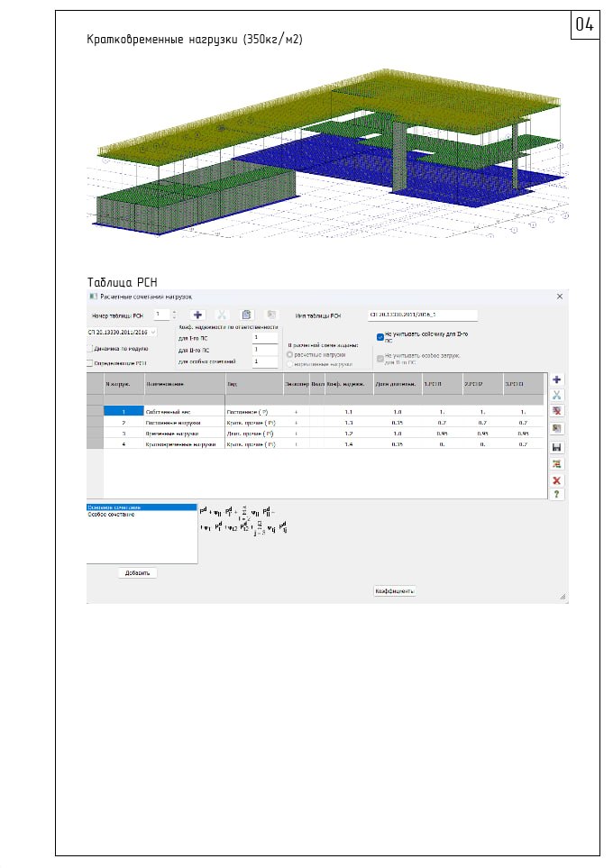Click the Коэф. надежн. column header
The image size is (613, 868).
tap(349, 384)
